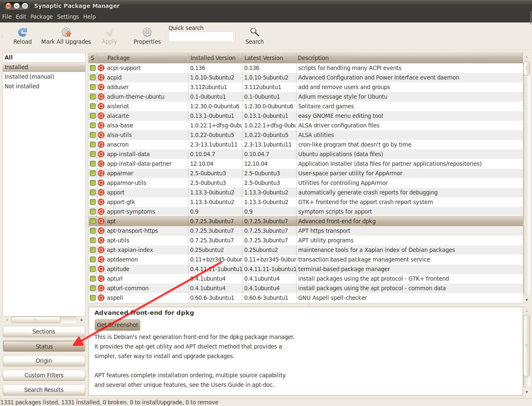
Task: Click the Ubuntu support icon for apturl-common
Action: click(101, 288)
